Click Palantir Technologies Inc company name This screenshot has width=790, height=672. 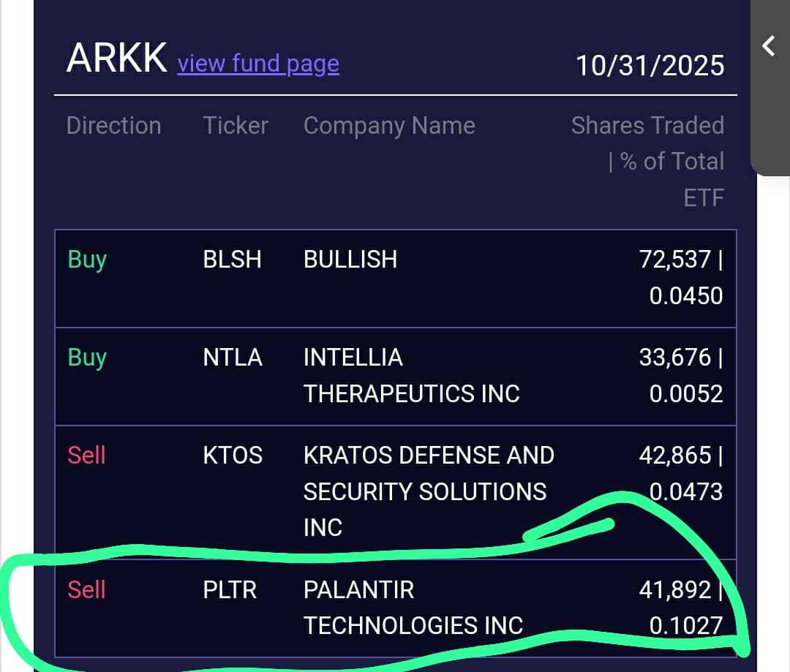coord(413,608)
